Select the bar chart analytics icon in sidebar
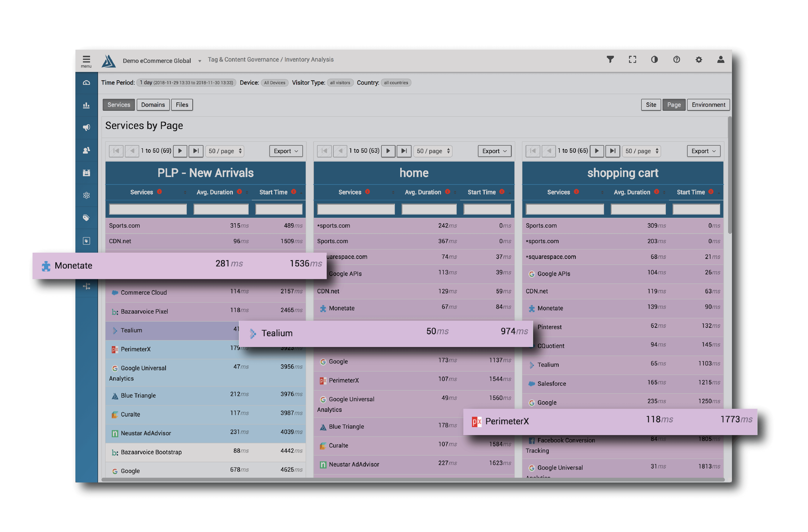The height and width of the screenshot is (532, 808). pyautogui.click(x=87, y=105)
